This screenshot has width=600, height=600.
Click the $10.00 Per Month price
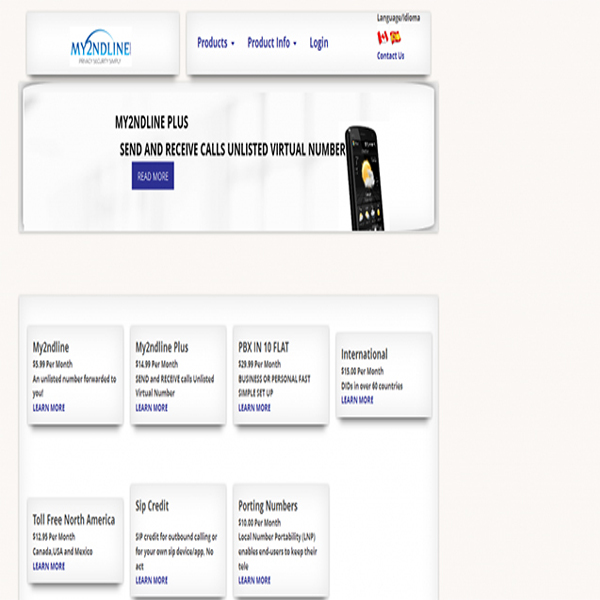(259, 522)
